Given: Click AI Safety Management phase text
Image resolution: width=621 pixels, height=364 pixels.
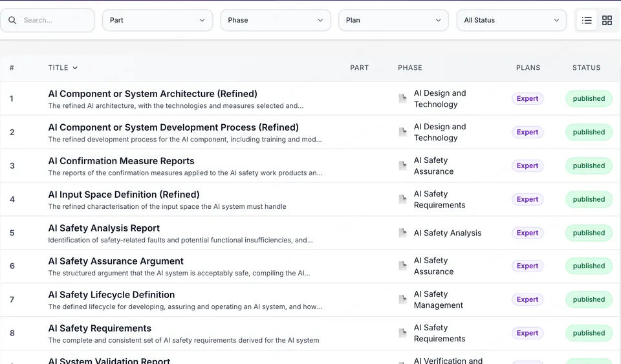Looking at the screenshot, I should [438, 299].
